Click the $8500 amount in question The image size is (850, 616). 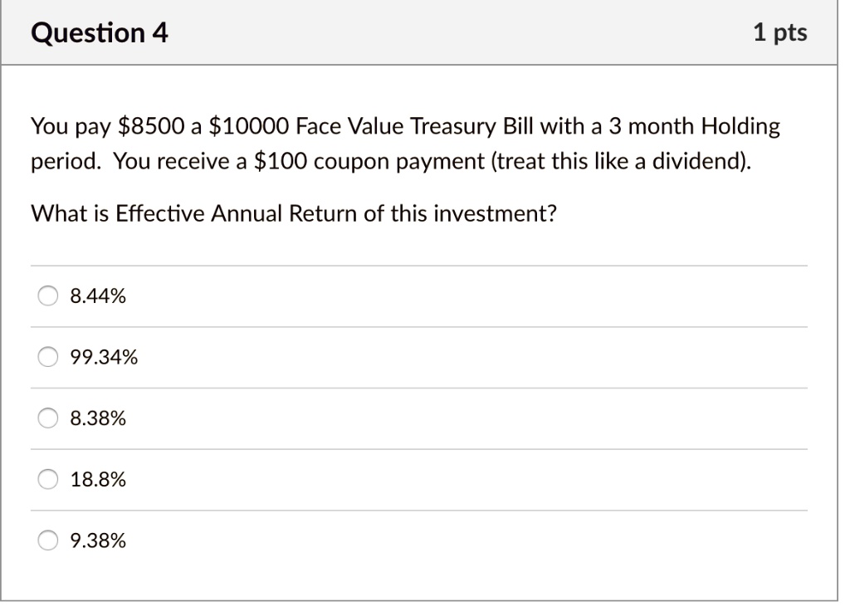(151, 126)
